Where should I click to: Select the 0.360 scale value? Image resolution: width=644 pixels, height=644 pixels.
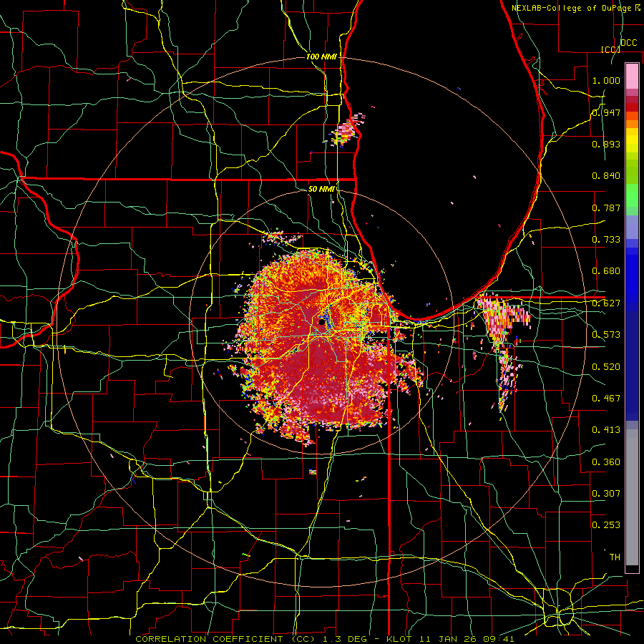click(606, 462)
